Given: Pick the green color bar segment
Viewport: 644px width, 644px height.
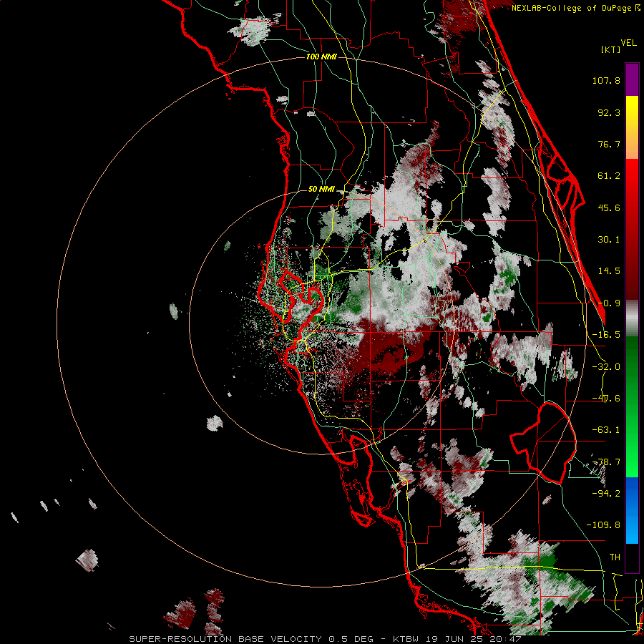Looking at the screenshot, I should click(632, 406).
